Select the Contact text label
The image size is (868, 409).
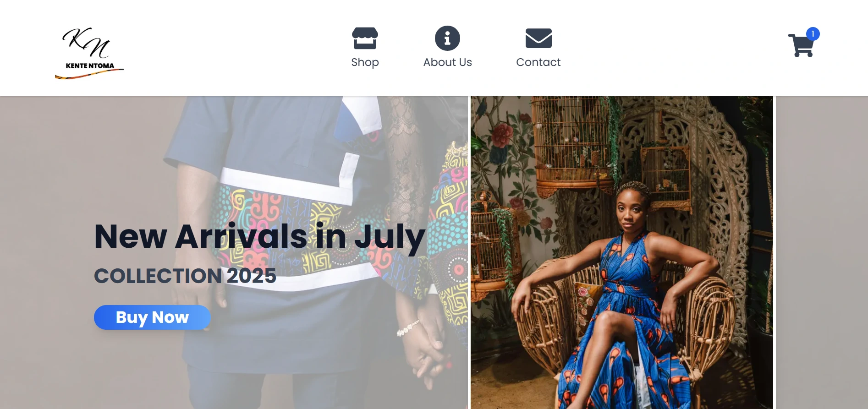pyautogui.click(x=538, y=62)
